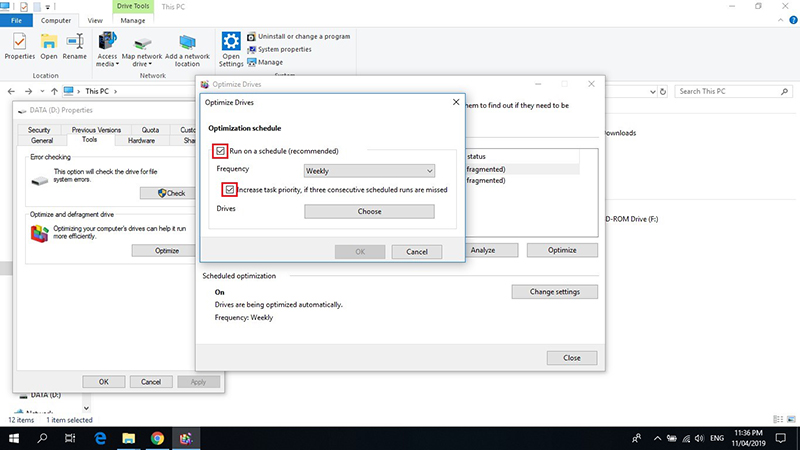Image resolution: width=800 pixels, height=450 pixels.
Task: Open Task View from taskbar
Action: coord(70,438)
